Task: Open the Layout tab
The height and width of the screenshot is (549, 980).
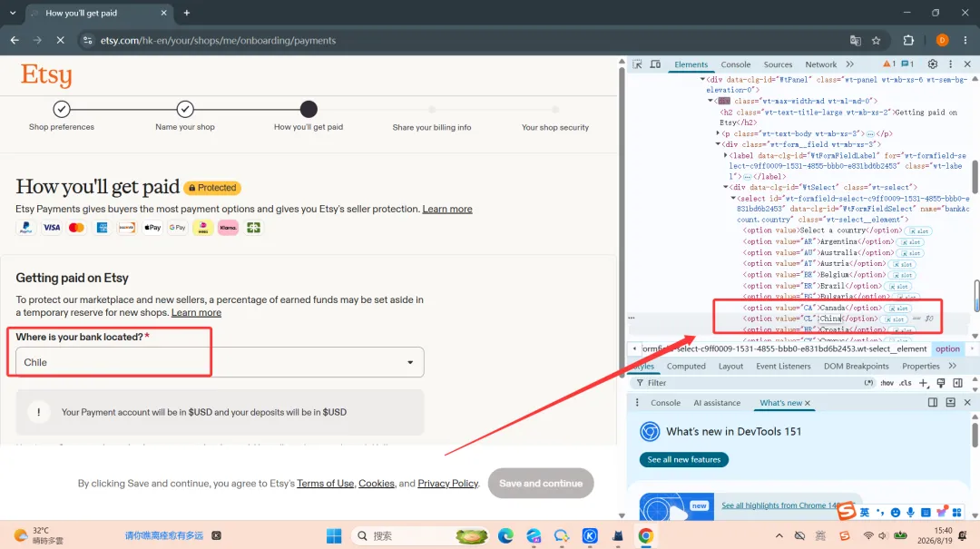Action: tap(730, 367)
